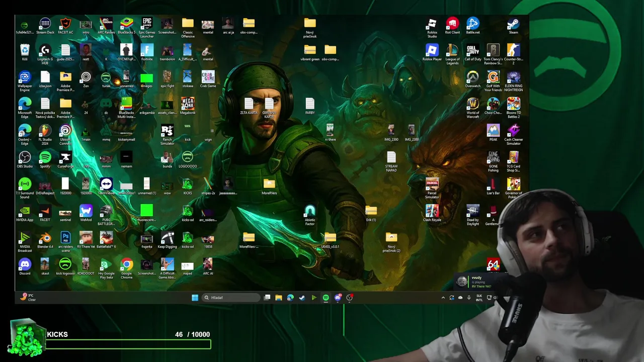Expand the system tray hidden icons chevron
The image size is (644, 362).
pos(443,298)
